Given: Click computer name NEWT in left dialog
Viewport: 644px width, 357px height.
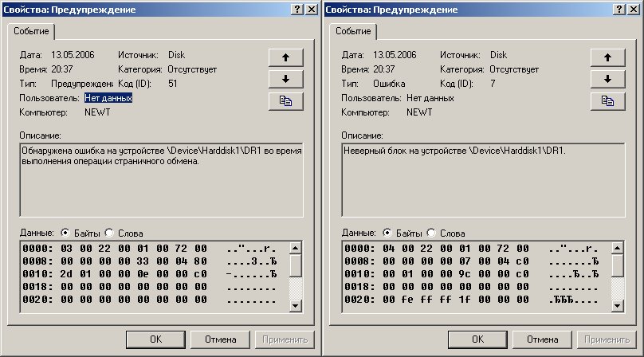Looking at the screenshot, I should click(97, 112).
